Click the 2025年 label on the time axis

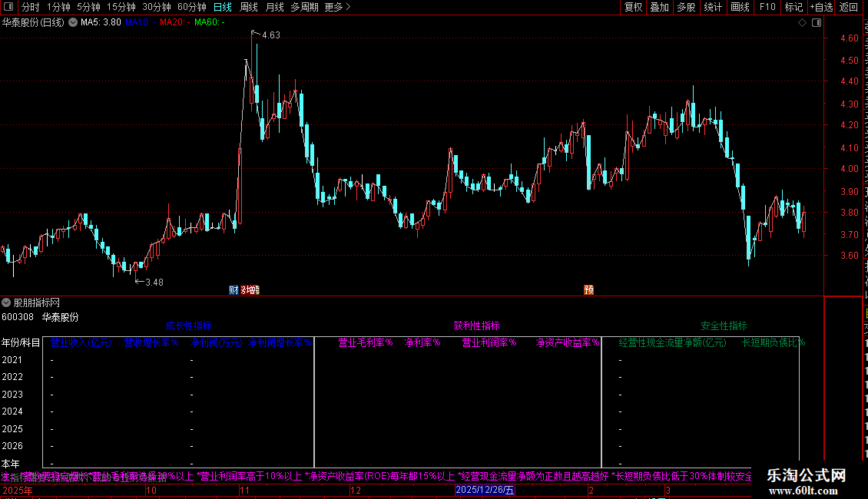[x=18, y=491]
